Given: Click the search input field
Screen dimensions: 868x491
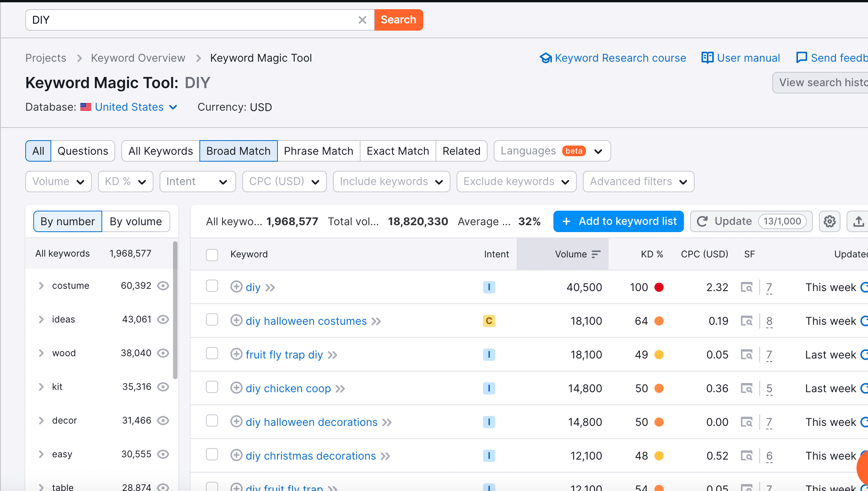Looking at the screenshot, I should click(x=191, y=20).
